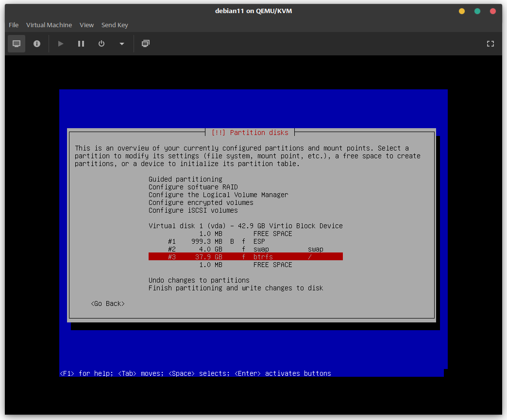Switch the console to fullscreen

(490, 44)
